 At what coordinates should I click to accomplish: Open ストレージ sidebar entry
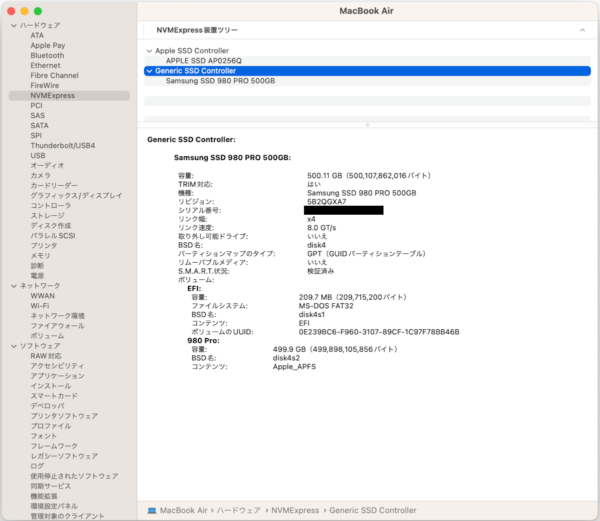click(47, 216)
